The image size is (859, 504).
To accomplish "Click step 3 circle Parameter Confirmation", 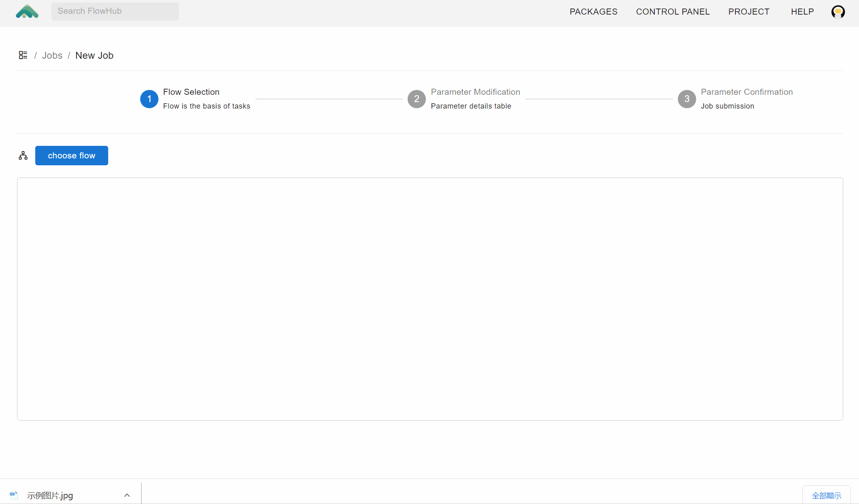I will pyautogui.click(x=687, y=99).
